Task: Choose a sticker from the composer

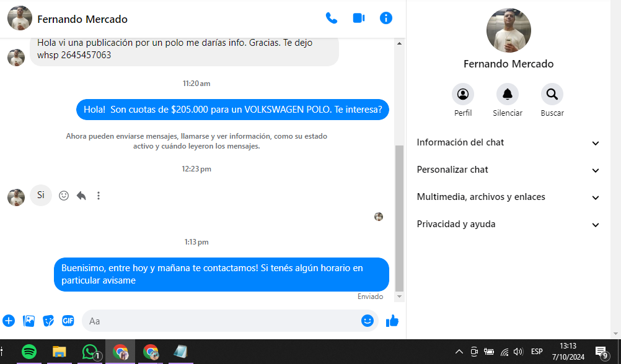Action: point(48,321)
